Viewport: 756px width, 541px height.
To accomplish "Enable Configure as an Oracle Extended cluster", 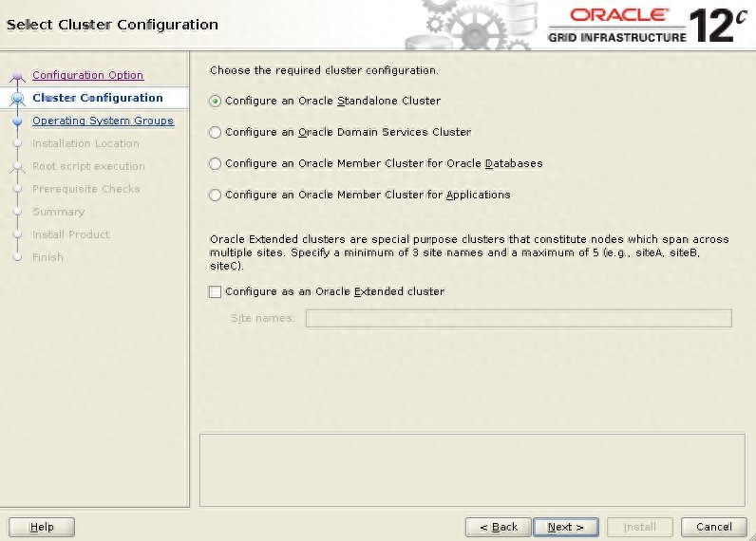I will coord(216,291).
